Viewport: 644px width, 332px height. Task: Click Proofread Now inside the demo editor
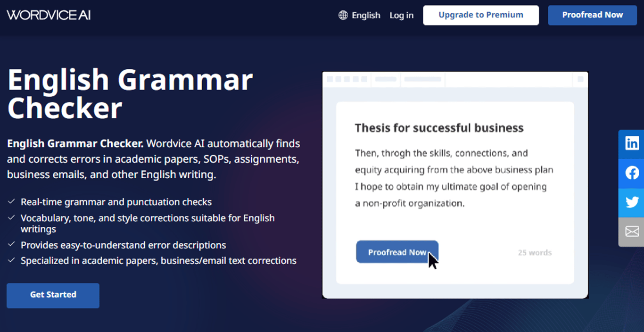click(397, 252)
